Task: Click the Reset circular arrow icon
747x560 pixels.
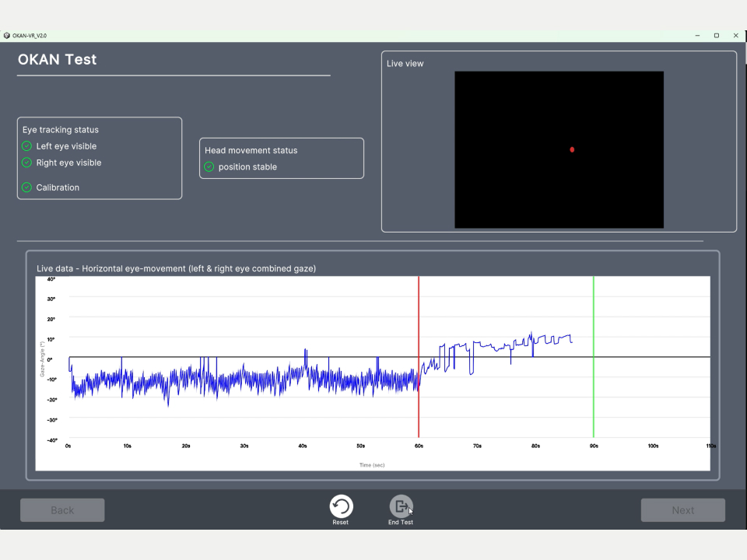Action: point(341,506)
